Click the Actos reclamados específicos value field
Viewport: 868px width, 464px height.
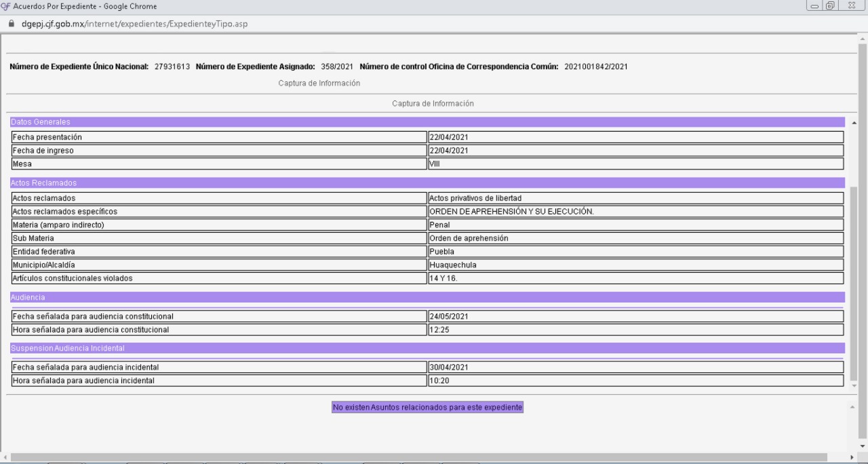[x=635, y=211]
